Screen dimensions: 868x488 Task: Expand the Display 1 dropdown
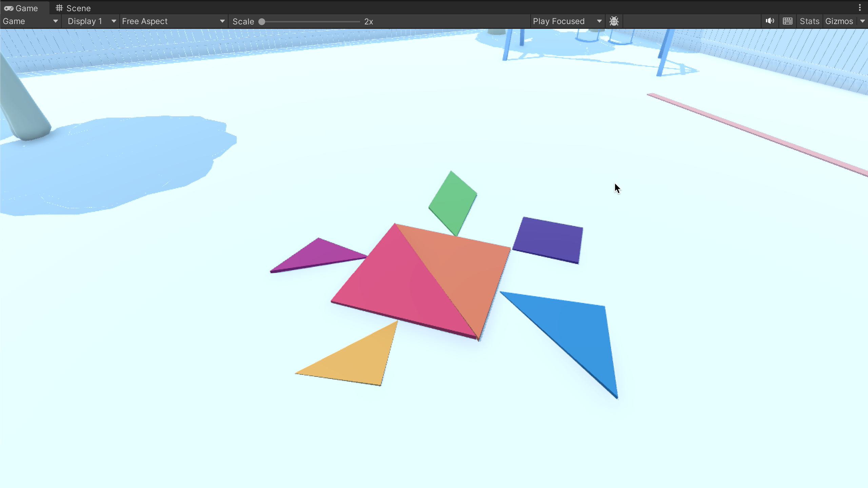click(91, 21)
